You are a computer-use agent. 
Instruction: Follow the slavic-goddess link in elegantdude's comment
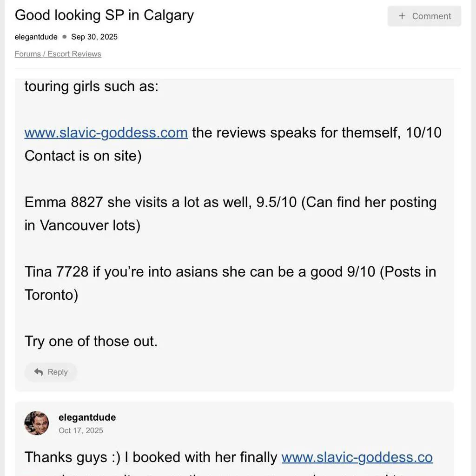coord(357,457)
